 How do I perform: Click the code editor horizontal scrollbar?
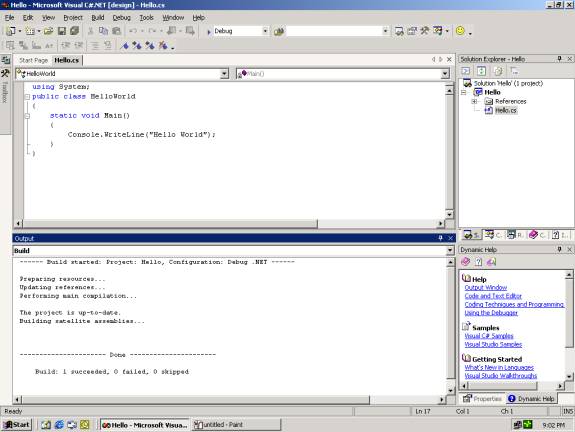coord(230,223)
